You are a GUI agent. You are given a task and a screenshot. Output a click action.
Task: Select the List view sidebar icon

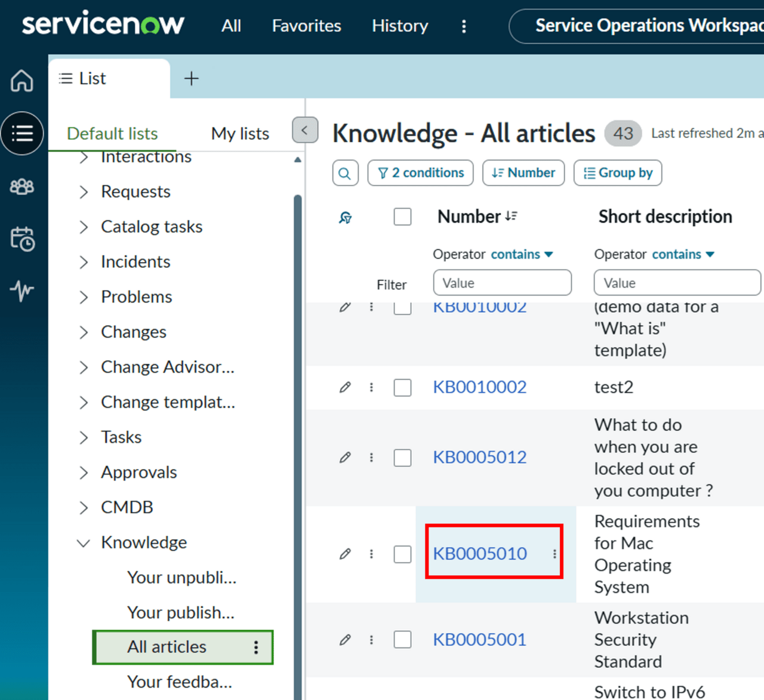click(x=22, y=133)
